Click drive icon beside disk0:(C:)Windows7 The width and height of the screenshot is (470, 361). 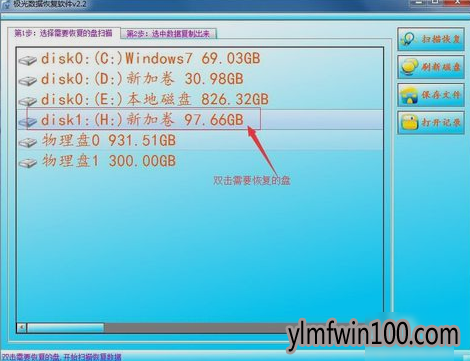coord(28,60)
